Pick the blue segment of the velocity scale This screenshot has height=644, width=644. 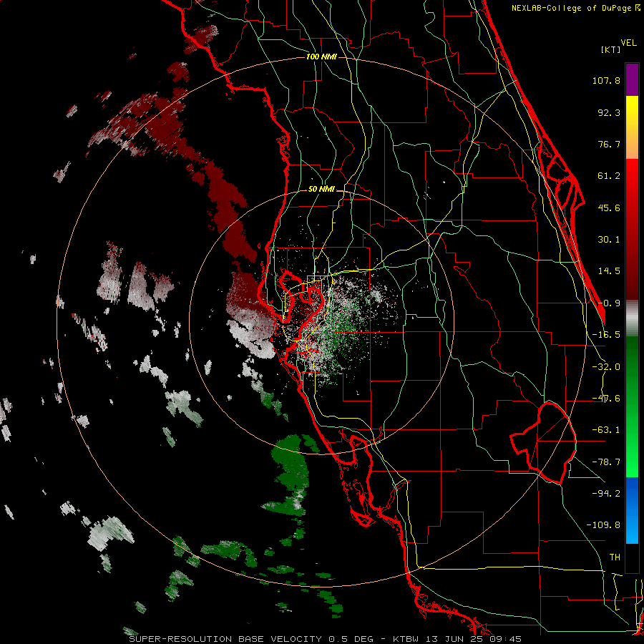(x=632, y=510)
